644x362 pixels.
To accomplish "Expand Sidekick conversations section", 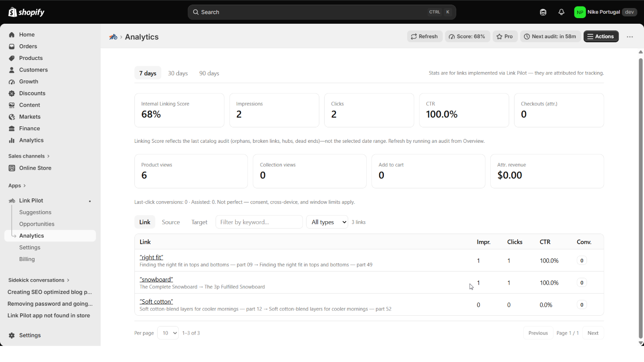I will tap(39, 280).
